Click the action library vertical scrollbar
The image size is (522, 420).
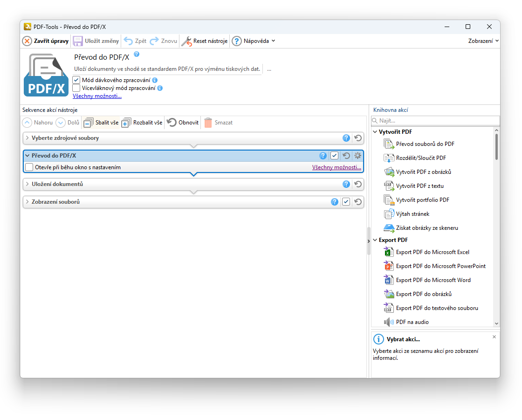[x=496, y=146]
